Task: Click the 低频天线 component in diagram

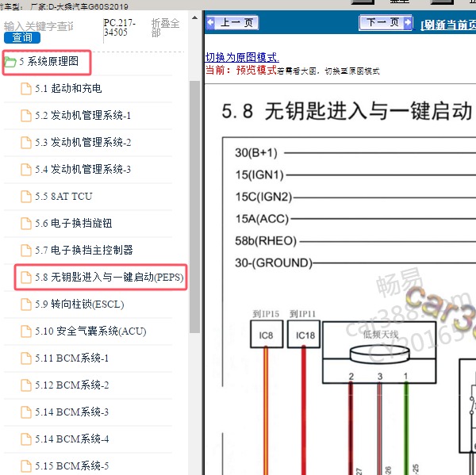Action: coord(379,352)
